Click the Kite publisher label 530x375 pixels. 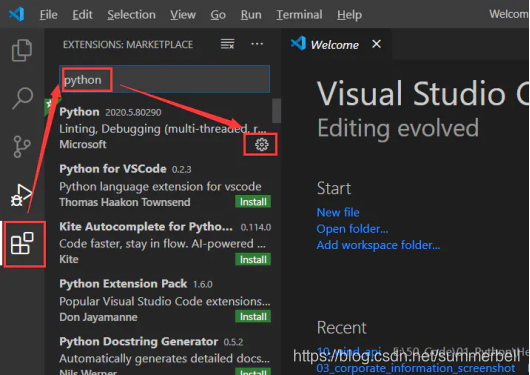(x=69, y=259)
